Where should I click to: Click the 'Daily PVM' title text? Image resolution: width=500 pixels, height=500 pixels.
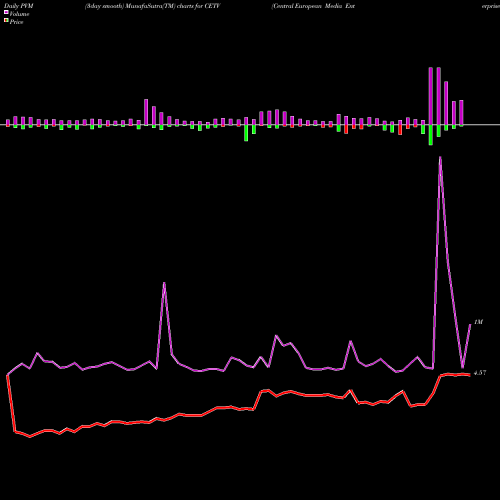click(x=19, y=6)
